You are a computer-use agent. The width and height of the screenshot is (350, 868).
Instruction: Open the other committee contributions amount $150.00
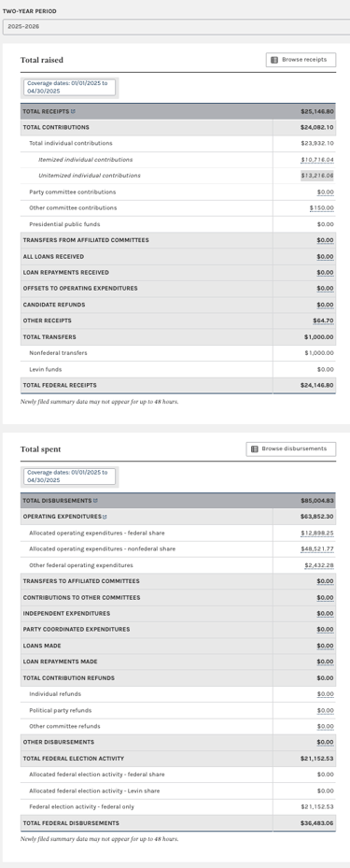click(x=322, y=208)
